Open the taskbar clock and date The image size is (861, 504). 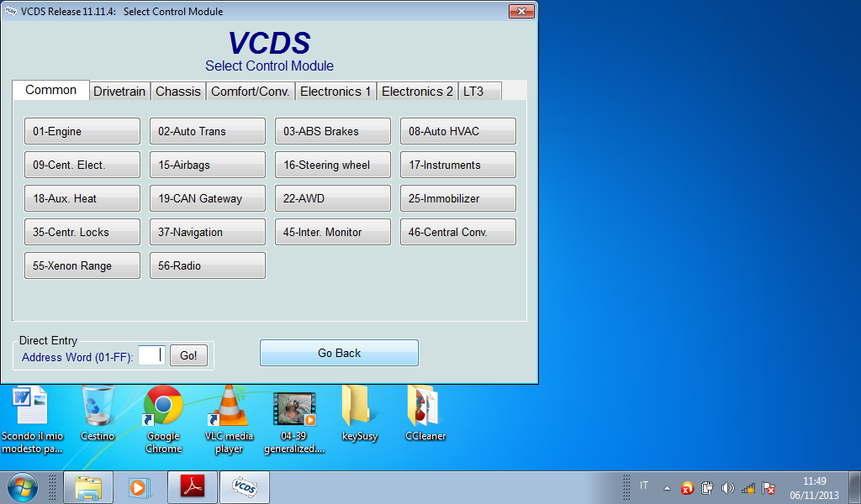pyautogui.click(x=814, y=488)
